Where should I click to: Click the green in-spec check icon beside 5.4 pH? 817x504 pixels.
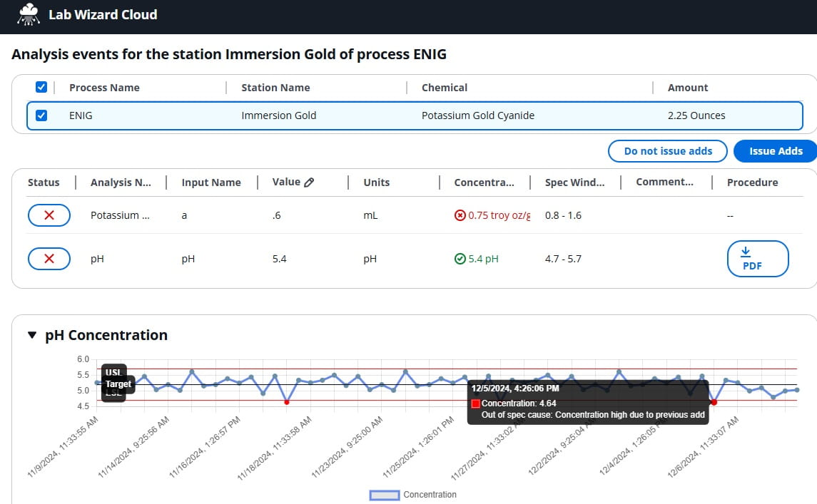tap(460, 259)
